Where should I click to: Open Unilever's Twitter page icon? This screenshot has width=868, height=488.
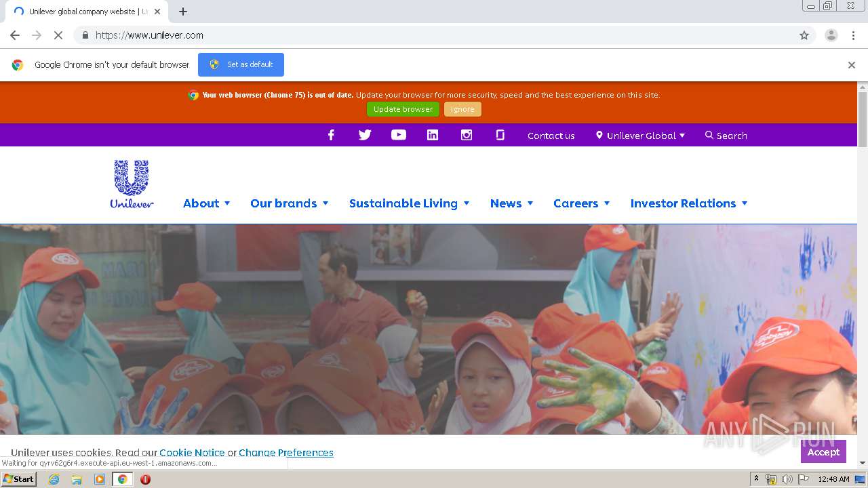coord(365,135)
